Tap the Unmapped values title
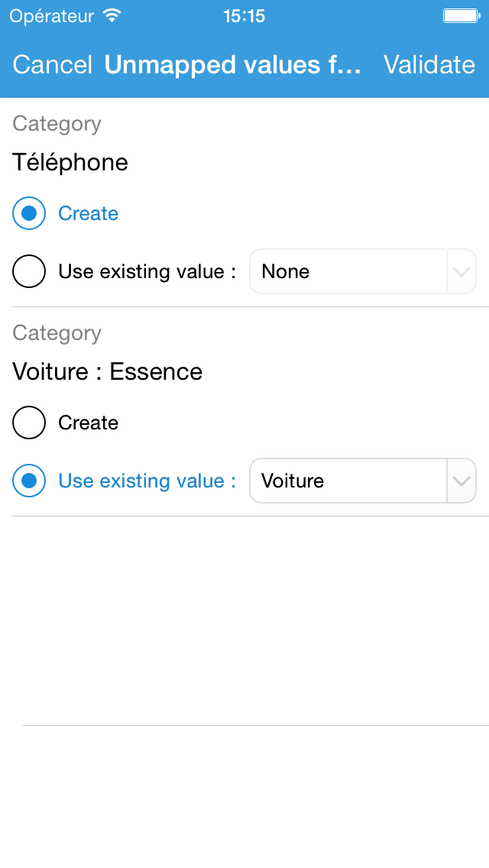Screen dimensions: 489x868 [x=232, y=65]
